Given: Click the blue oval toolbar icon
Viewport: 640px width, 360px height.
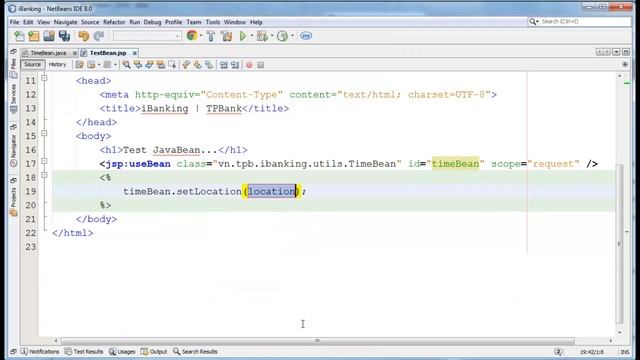Looking at the screenshot, I should point(306,36).
